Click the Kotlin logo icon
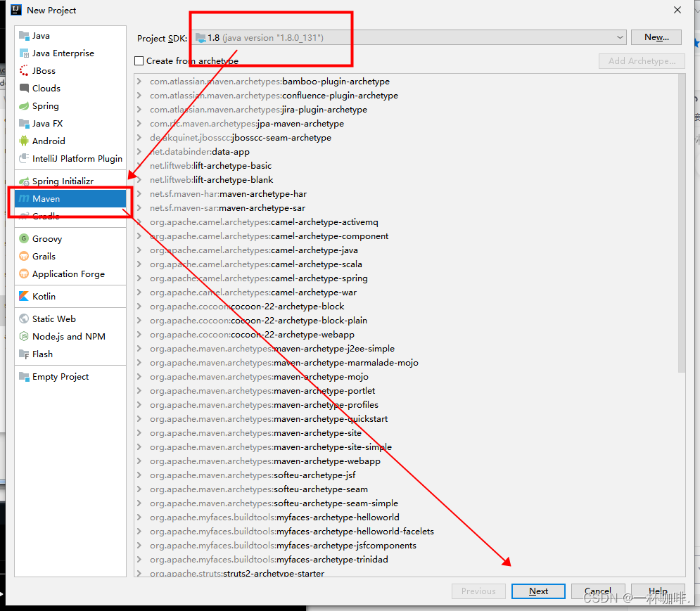Image resolution: width=700 pixels, height=611 pixels. (x=24, y=296)
